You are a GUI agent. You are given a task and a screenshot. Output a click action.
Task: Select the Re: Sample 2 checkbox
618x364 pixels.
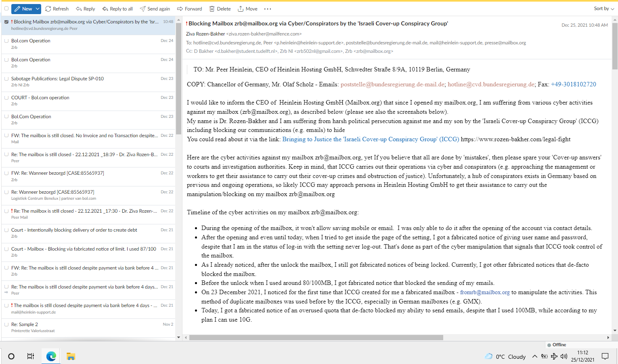tap(6, 324)
